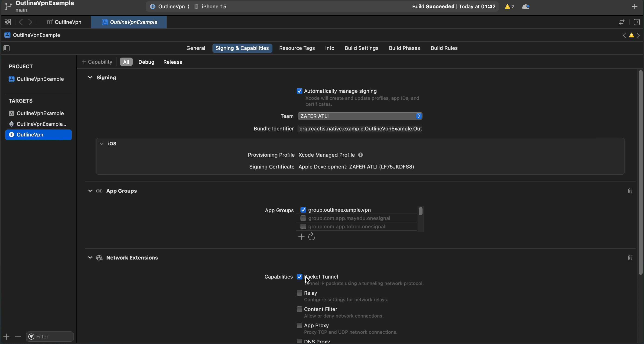
Task: Toggle the editor review swap arrows
Action: click(621, 22)
